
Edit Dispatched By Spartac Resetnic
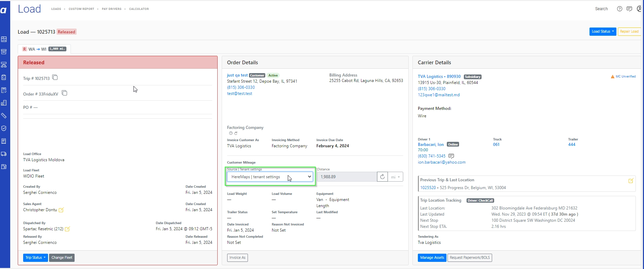67,229
